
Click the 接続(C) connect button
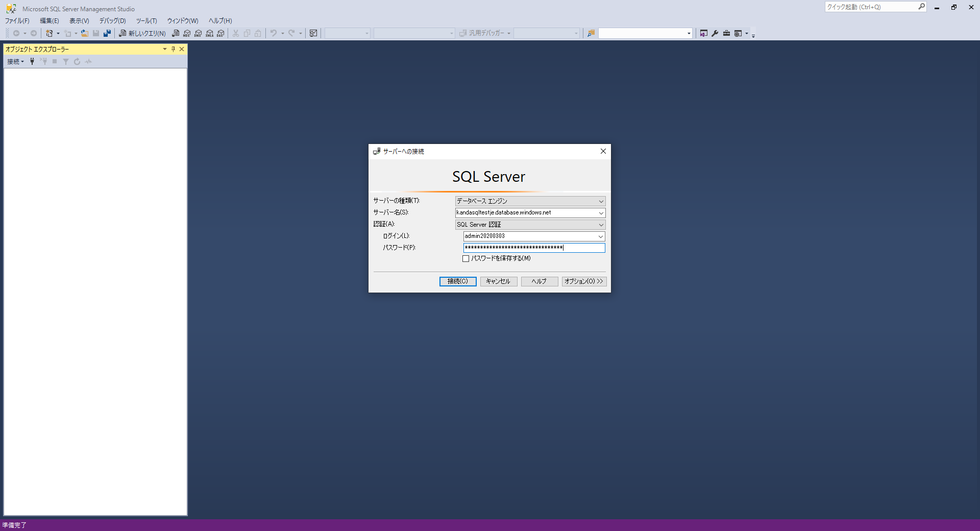[457, 281]
